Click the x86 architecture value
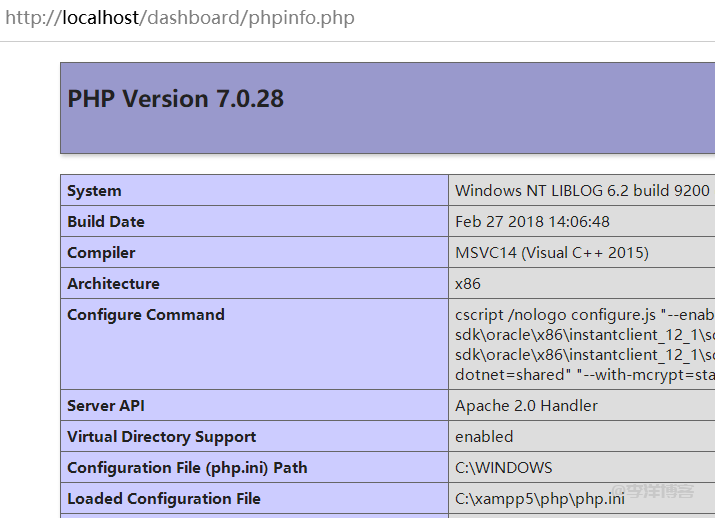This screenshot has height=518, width=715. click(468, 284)
